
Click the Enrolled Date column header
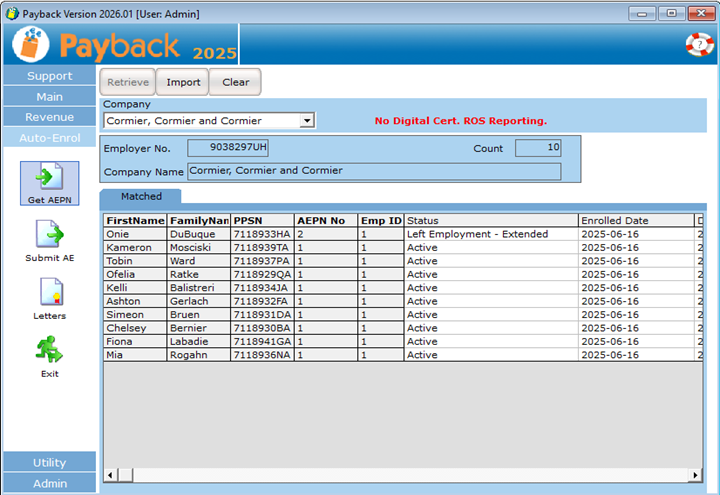(x=635, y=220)
